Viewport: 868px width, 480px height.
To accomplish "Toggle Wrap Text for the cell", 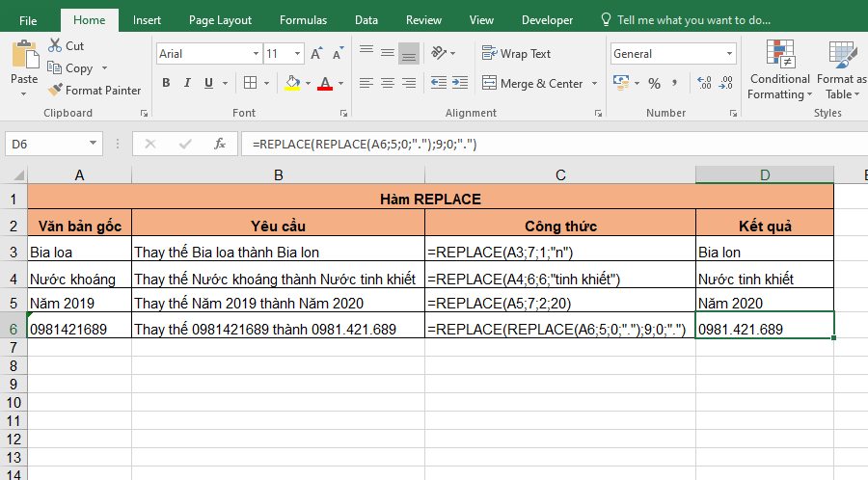I will [x=517, y=54].
